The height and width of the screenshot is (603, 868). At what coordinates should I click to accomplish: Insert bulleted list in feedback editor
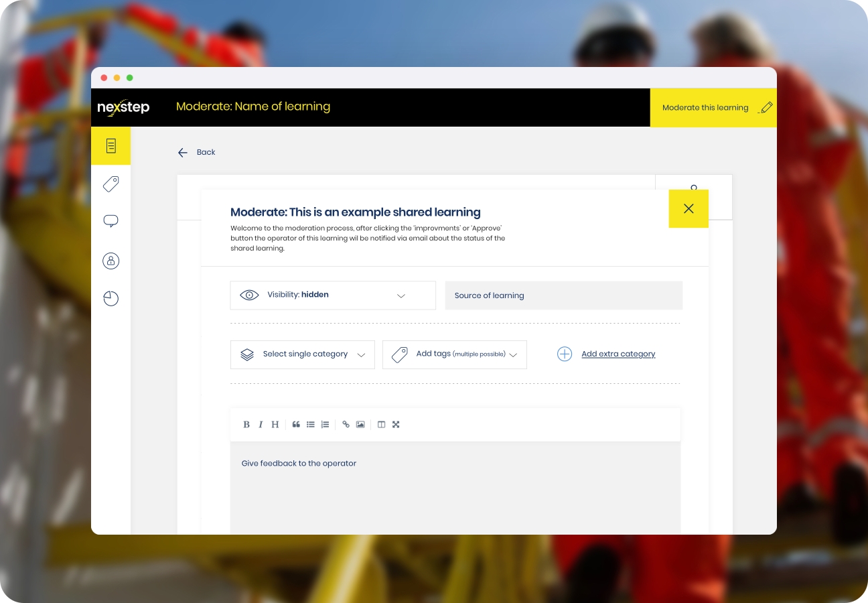[x=311, y=424]
